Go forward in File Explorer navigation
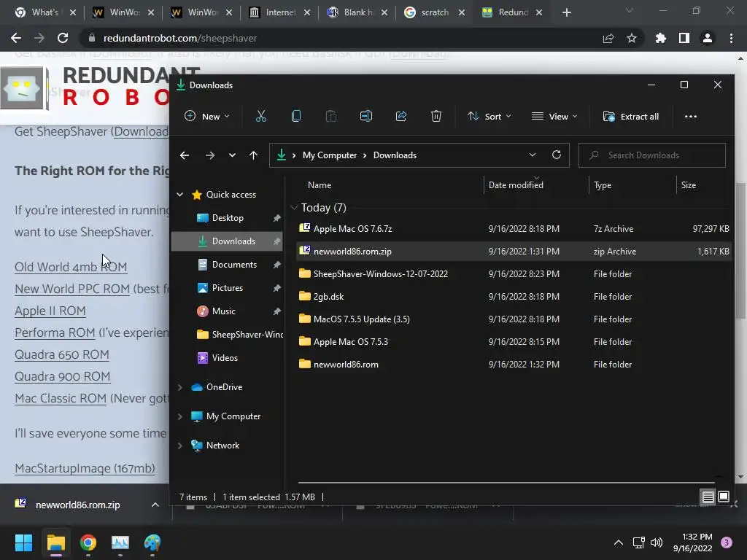 pos(209,155)
